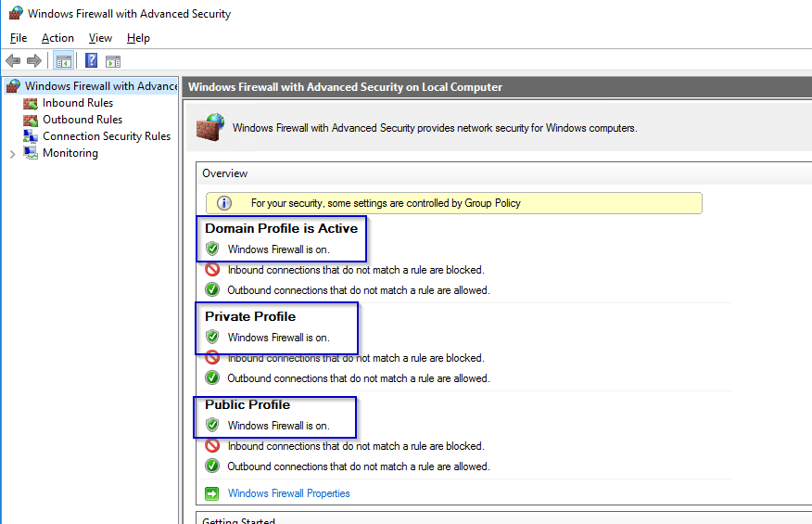Click the green shield under Domain Profile
The width and height of the screenshot is (812, 524).
point(212,249)
